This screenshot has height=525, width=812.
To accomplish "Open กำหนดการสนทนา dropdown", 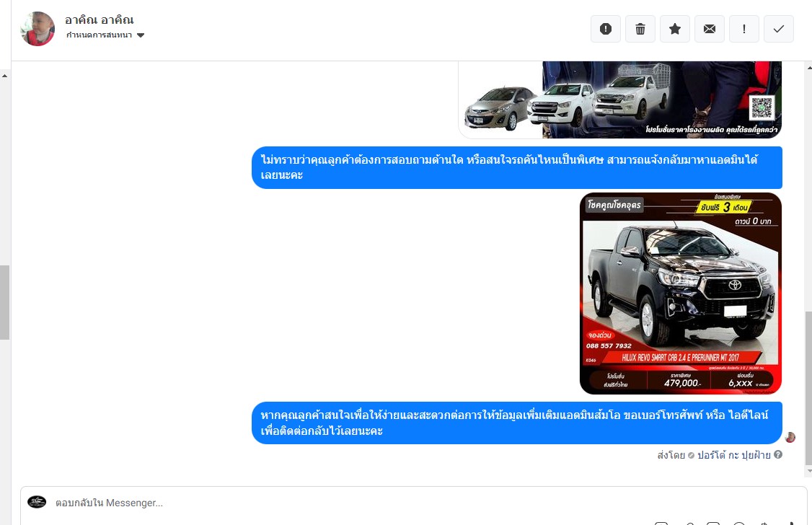I will click(105, 35).
